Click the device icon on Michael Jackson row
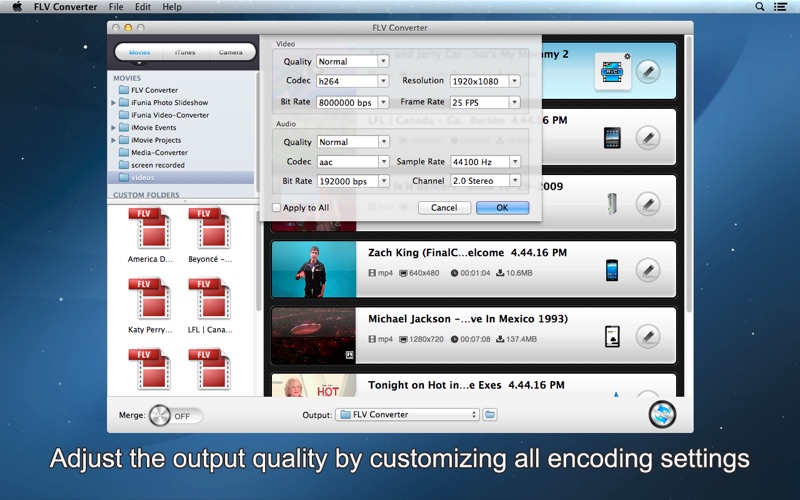Screen dimensions: 800x500 click(612, 337)
